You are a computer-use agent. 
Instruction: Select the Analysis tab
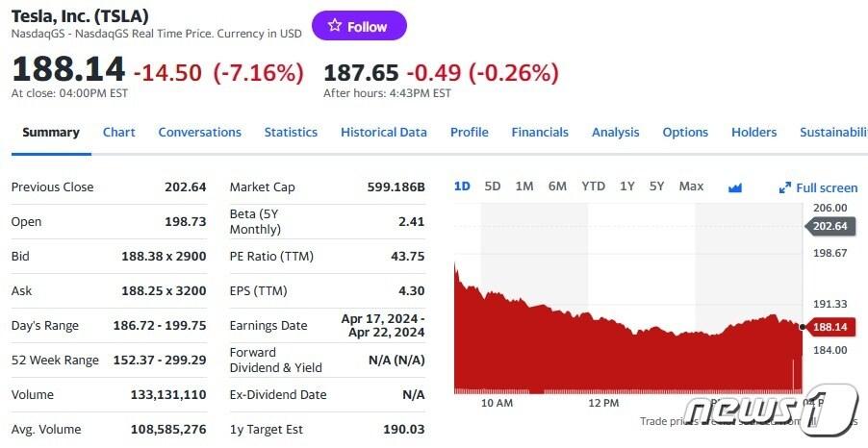tap(615, 133)
